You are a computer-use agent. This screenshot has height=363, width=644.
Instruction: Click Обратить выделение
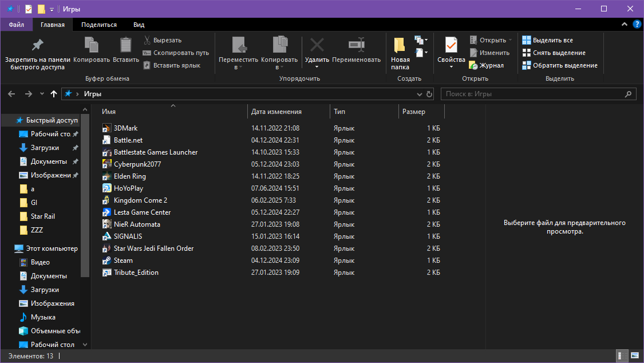(x=560, y=65)
